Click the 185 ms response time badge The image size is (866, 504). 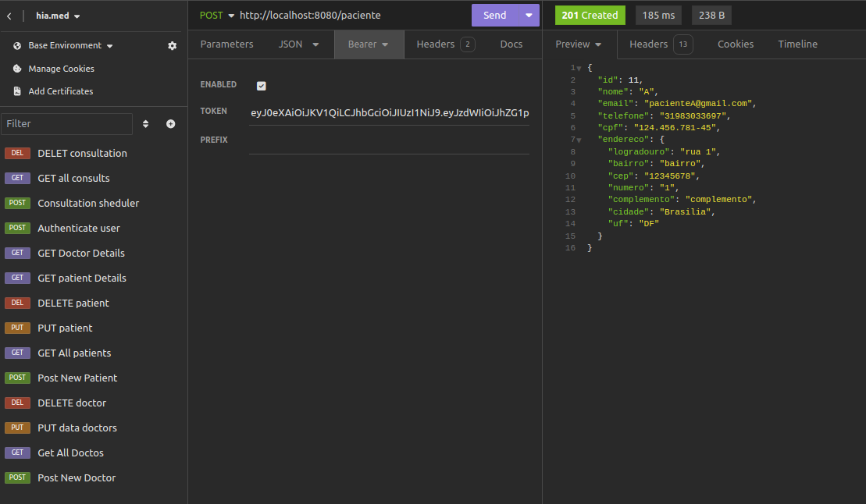[658, 16]
